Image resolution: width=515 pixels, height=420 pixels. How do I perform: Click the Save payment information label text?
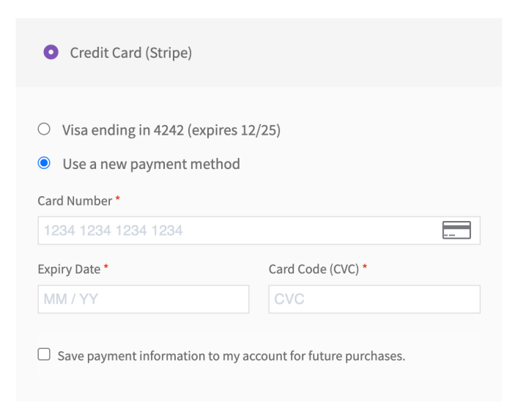(x=231, y=356)
